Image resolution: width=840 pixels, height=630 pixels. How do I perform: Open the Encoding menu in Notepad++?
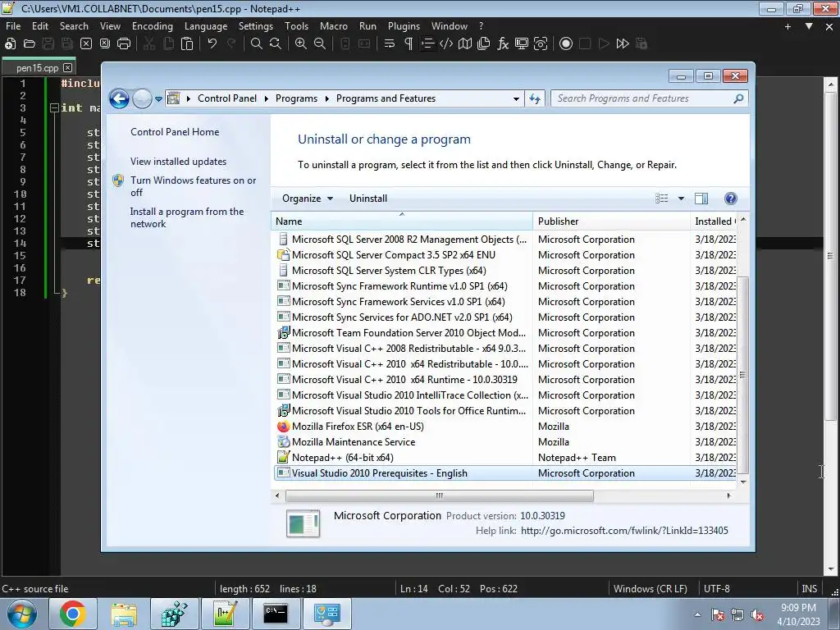click(152, 25)
